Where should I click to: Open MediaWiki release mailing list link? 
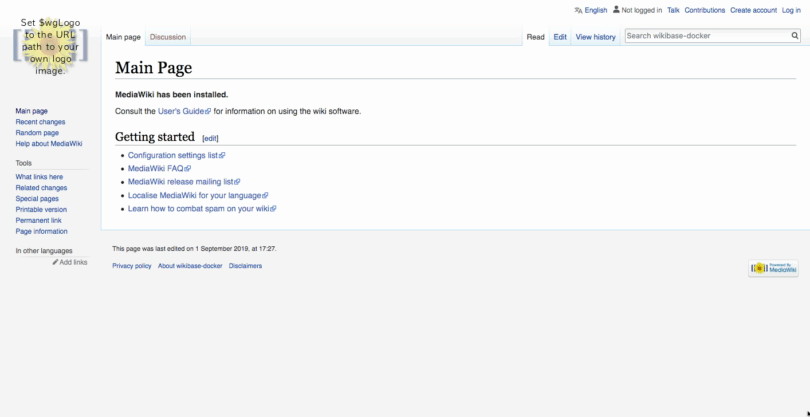pos(184,182)
